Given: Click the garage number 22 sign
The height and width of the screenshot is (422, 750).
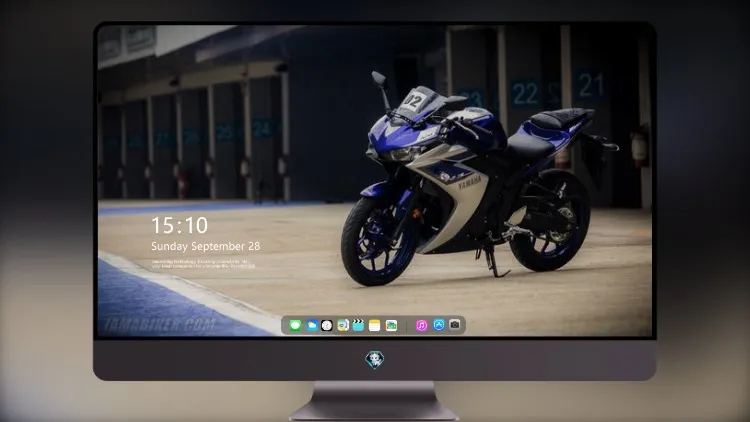Looking at the screenshot, I should coord(525,94).
